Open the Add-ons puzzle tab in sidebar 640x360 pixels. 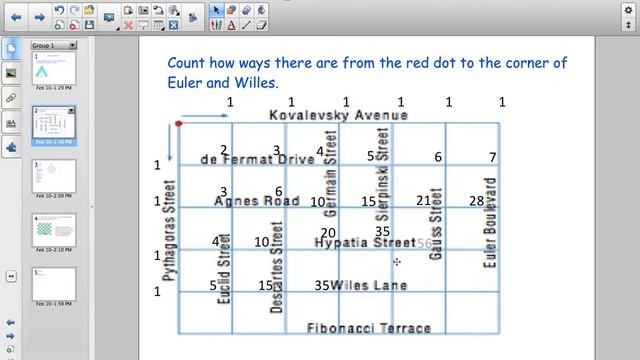click(11, 147)
